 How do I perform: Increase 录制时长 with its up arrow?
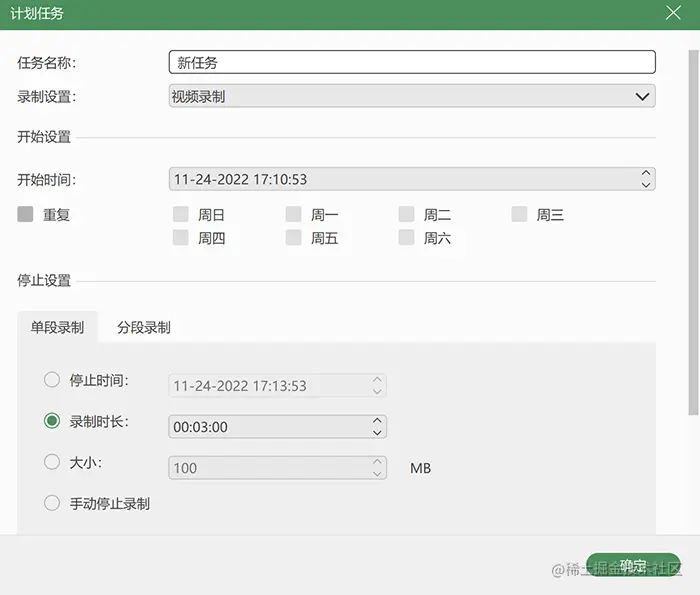click(377, 420)
